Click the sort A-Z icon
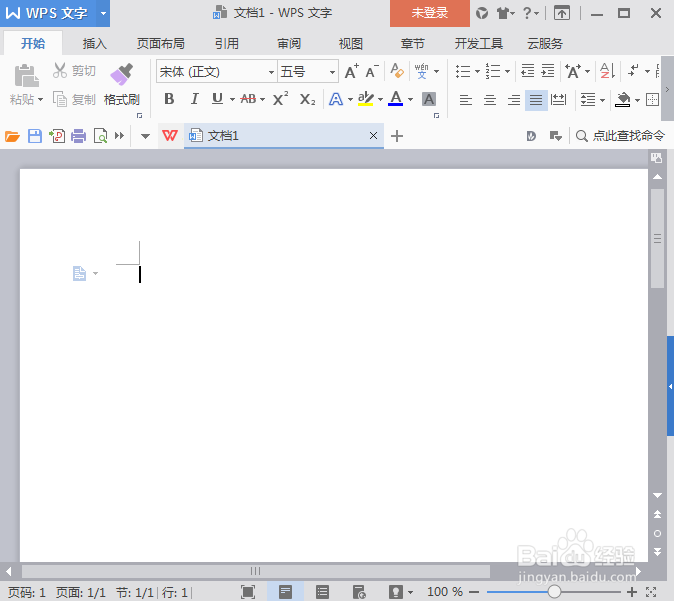The width and height of the screenshot is (674, 601). click(608, 71)
